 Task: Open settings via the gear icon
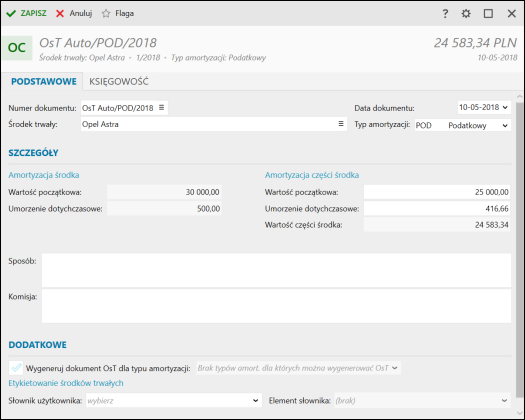[x=466, y=13]
